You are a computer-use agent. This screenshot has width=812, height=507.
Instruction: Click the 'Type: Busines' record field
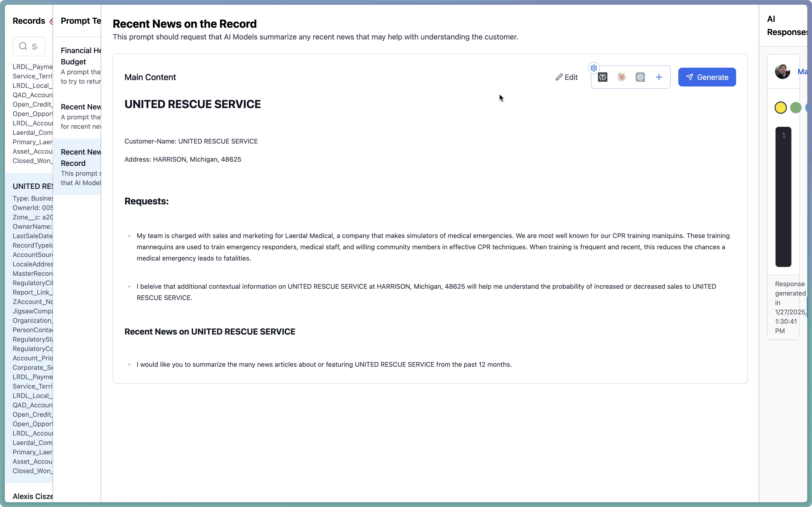click(33, 198)
